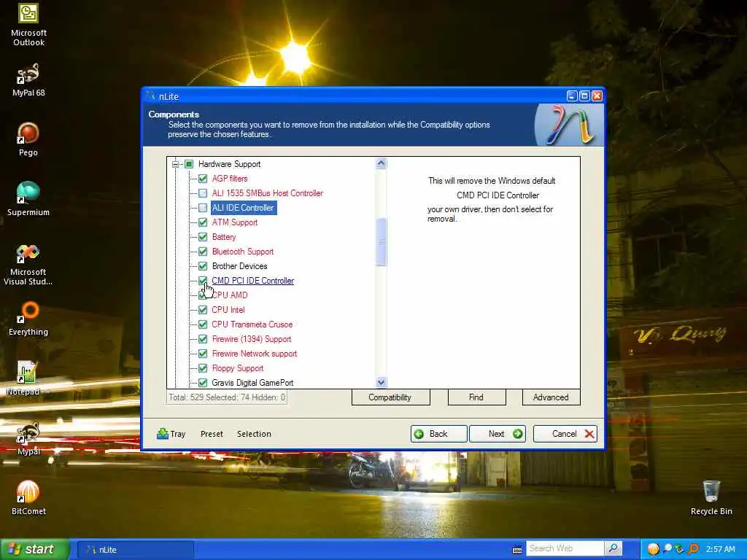The width and height of the screenshot is (747, 560).
Task: Open the Recycle Bin
Action: coord(711,497)
